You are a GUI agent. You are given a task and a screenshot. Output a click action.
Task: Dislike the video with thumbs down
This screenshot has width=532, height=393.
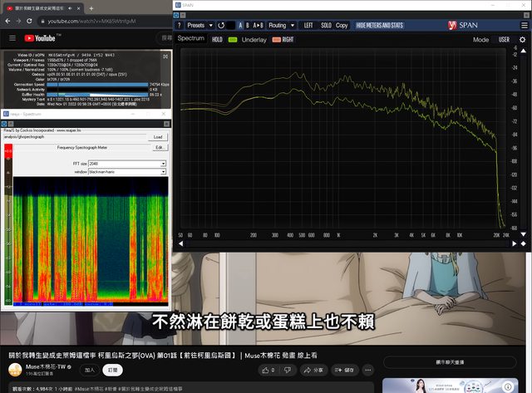point(288,370)
